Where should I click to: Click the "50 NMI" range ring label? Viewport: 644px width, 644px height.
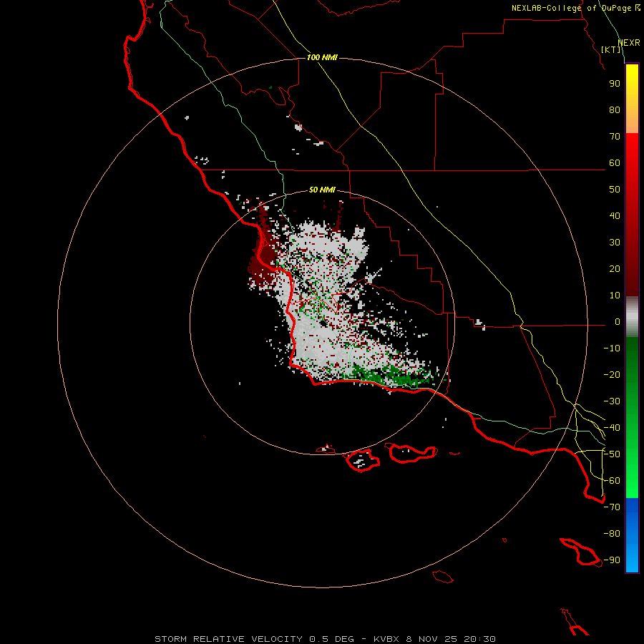pos(322,190)
